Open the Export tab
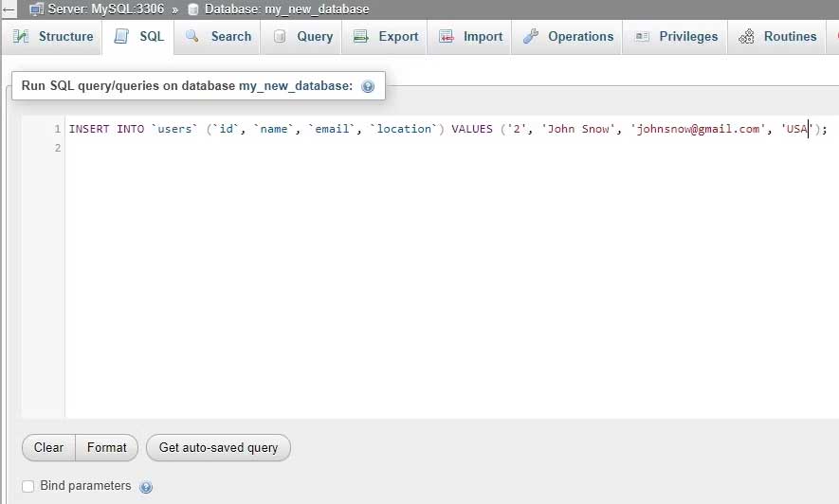The width and height of the screenshot is (839, 504). tap(384, 36)
